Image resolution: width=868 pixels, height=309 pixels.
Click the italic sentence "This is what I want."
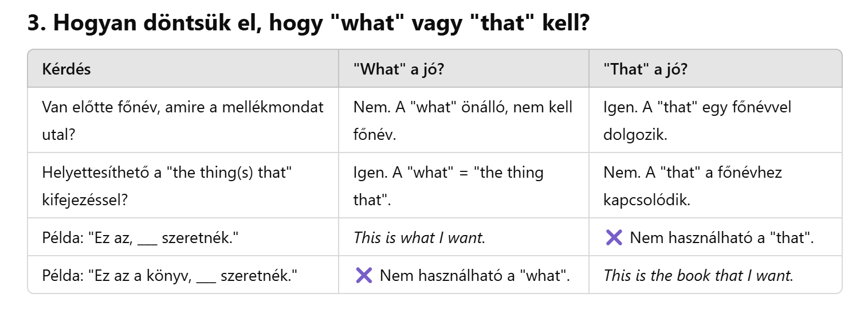coord(419,237)
